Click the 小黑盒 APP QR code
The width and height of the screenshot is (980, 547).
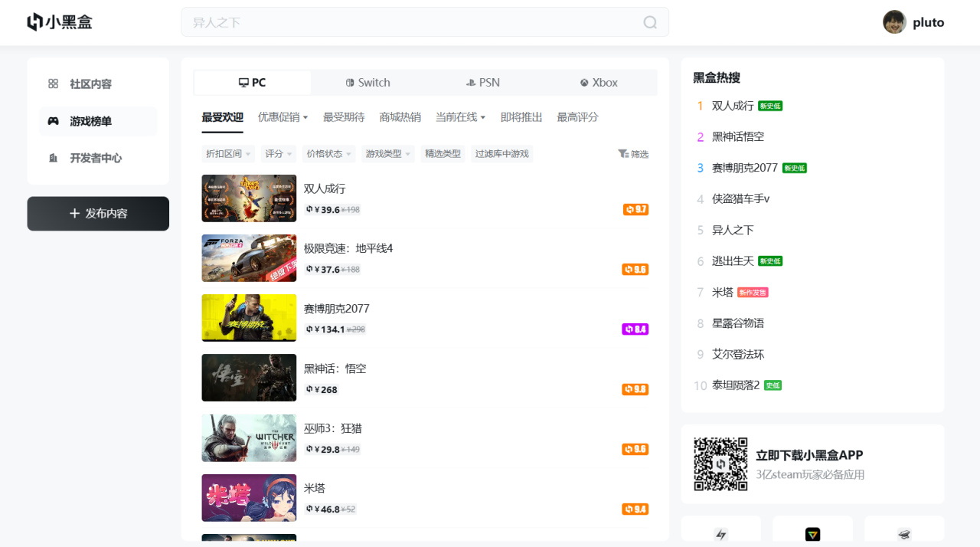click(720, 464)
